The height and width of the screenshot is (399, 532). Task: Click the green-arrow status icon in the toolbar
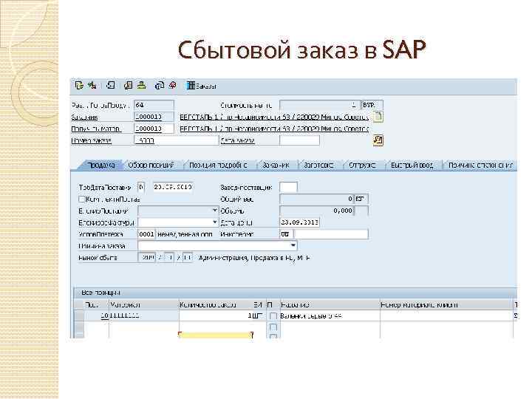click(x=92, y=85)
